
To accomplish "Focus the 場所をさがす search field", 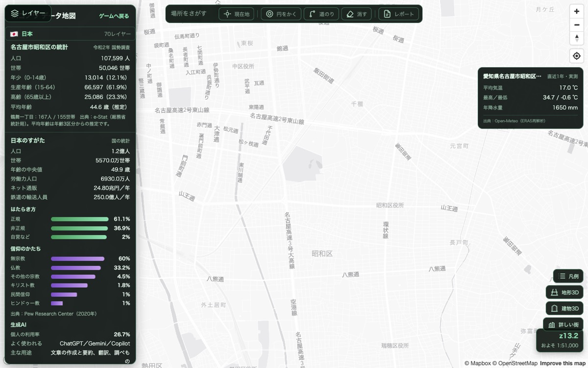I will click(x=190, y=14).
